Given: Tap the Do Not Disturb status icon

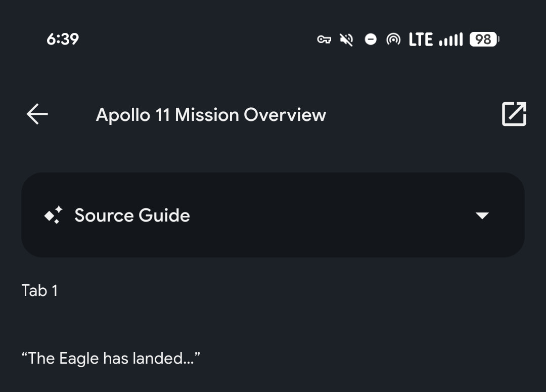Looking at the screenshot, I should [371, 39].
